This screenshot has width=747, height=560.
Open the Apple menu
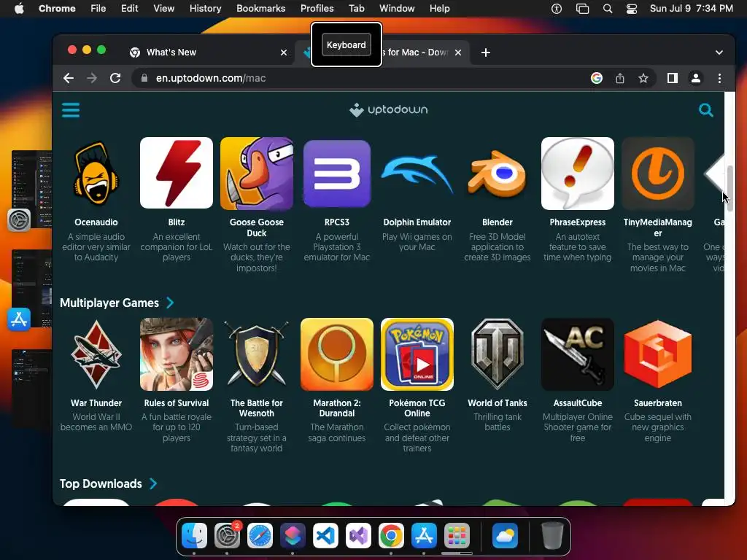19,9
